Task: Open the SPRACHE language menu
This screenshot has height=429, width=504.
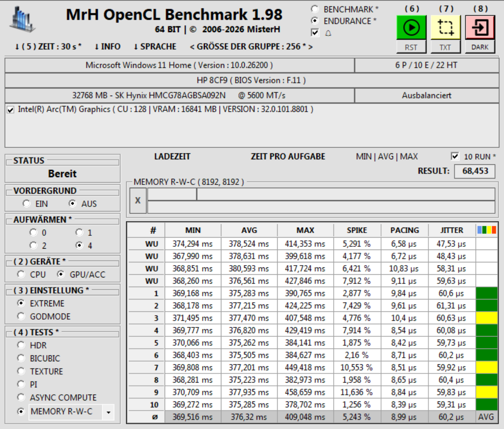Action: pos(155,47)
